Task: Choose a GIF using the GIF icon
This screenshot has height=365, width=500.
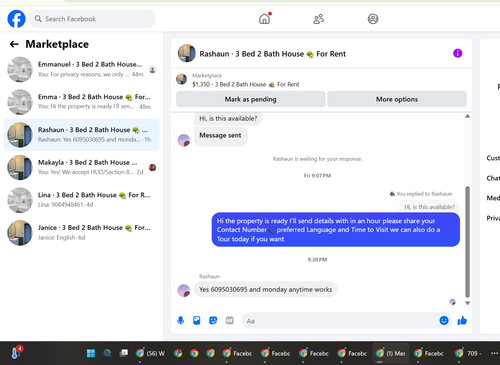Action: [230, 321]
